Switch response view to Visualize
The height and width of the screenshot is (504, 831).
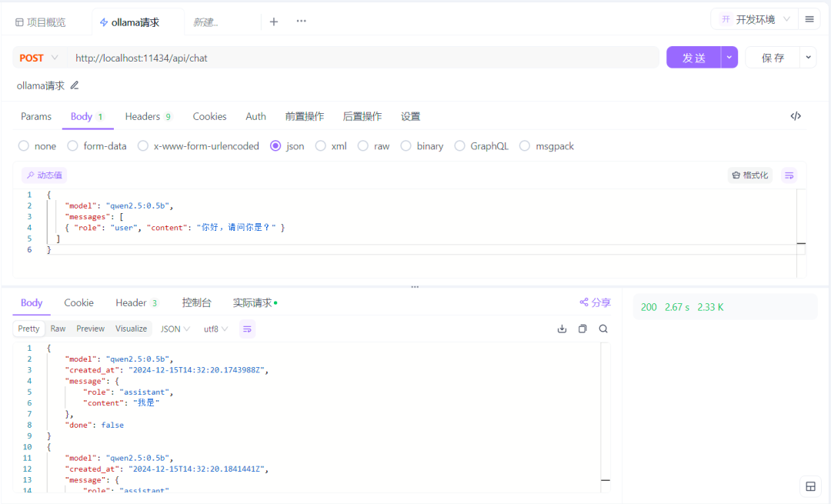coord(131,329)
